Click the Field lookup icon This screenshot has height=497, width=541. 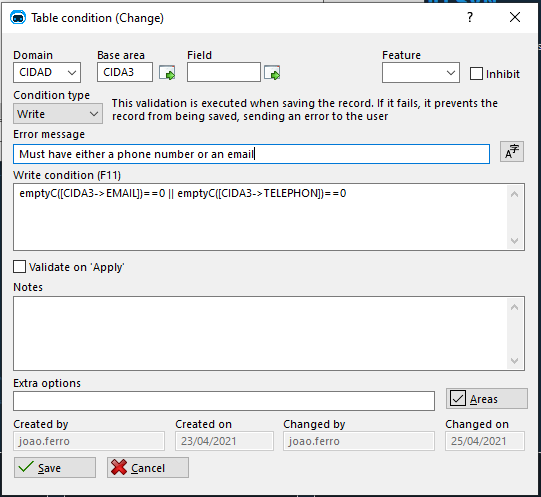click(272, 72)
